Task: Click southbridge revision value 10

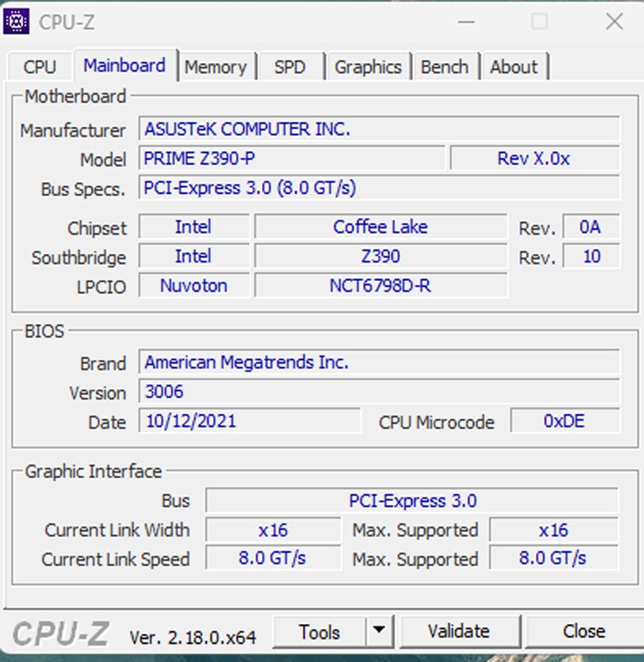Action: tap(591, 256)
